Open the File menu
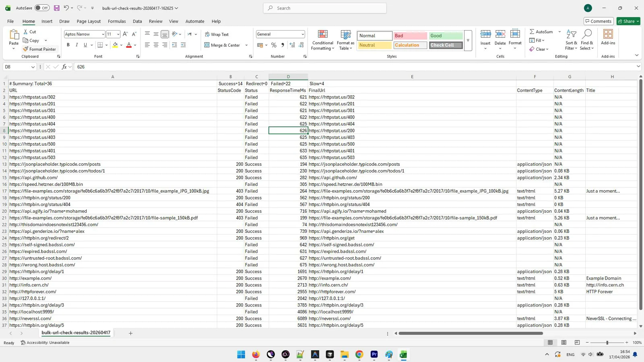This screenshot has width=644, height=362. [10, 21]
